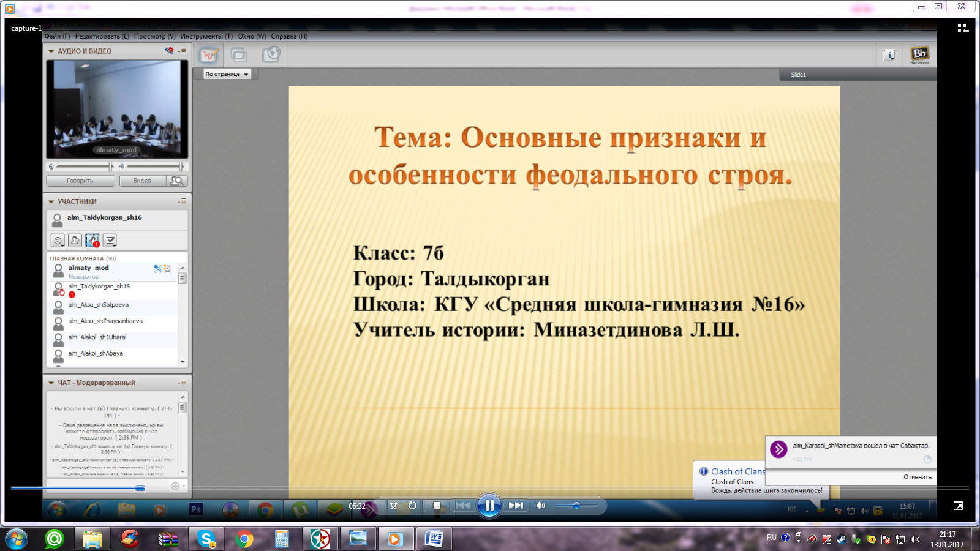This screenshot has width=980, height=551.
Task: Turn on shuffle in media player
Action: click(393, 505)
